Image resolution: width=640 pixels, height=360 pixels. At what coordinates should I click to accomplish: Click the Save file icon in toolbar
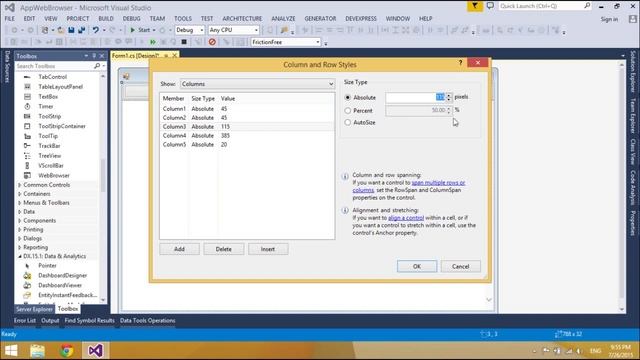71,30
